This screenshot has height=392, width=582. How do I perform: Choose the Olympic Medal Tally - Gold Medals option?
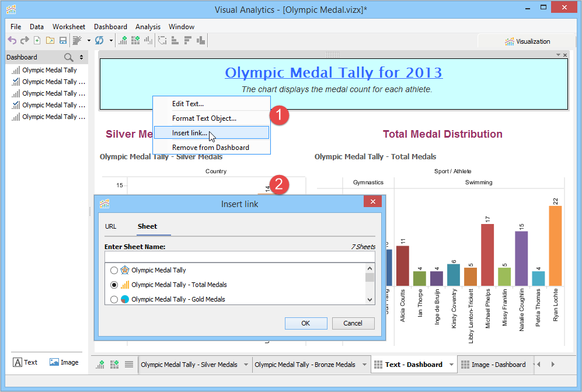point(114,299)
